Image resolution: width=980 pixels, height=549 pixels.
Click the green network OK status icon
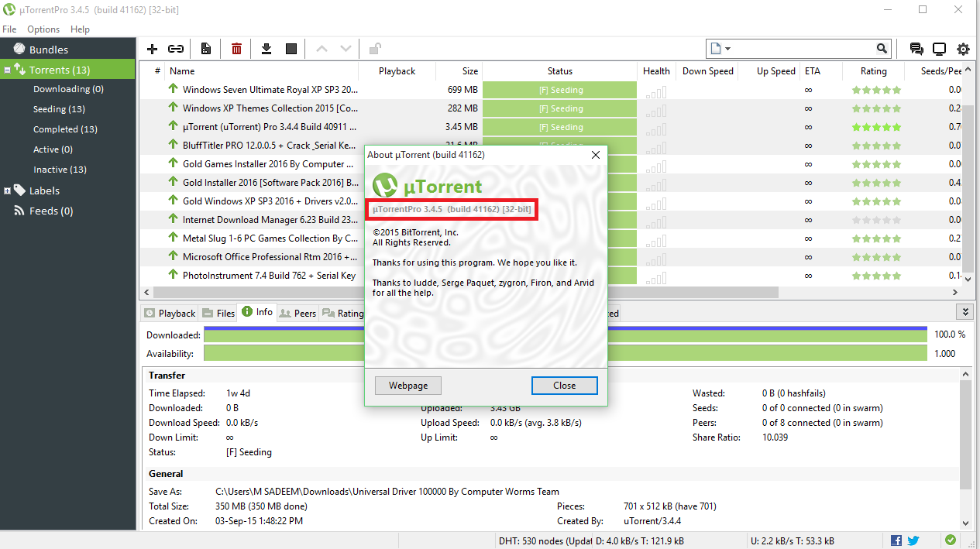point(951,540)
